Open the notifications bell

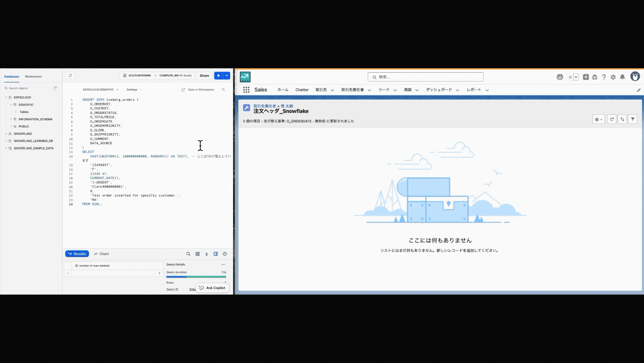tap(622, 77)
